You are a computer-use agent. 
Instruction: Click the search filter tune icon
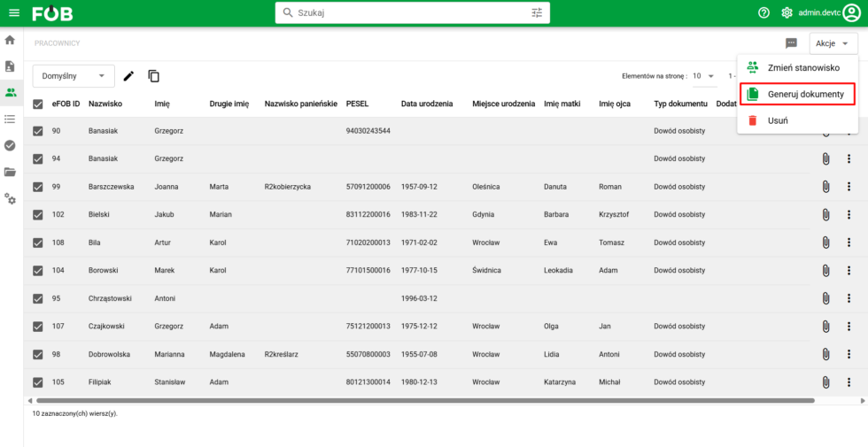[537, 13]
